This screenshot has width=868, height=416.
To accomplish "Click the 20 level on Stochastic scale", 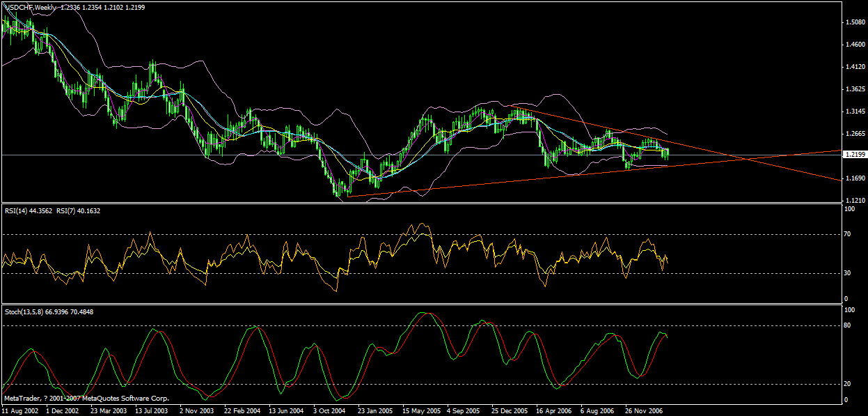I will click(847, 384).
